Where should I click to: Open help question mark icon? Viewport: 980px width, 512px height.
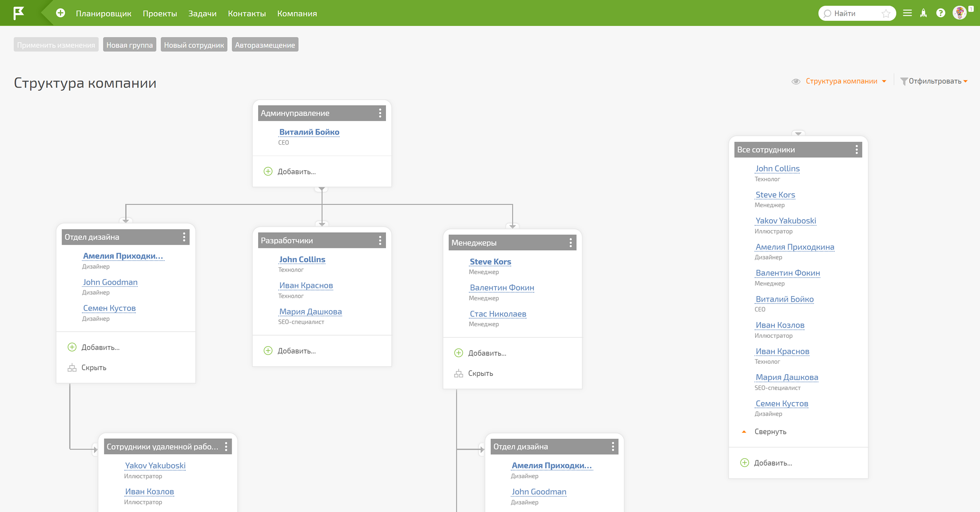[x=940, y=13]
